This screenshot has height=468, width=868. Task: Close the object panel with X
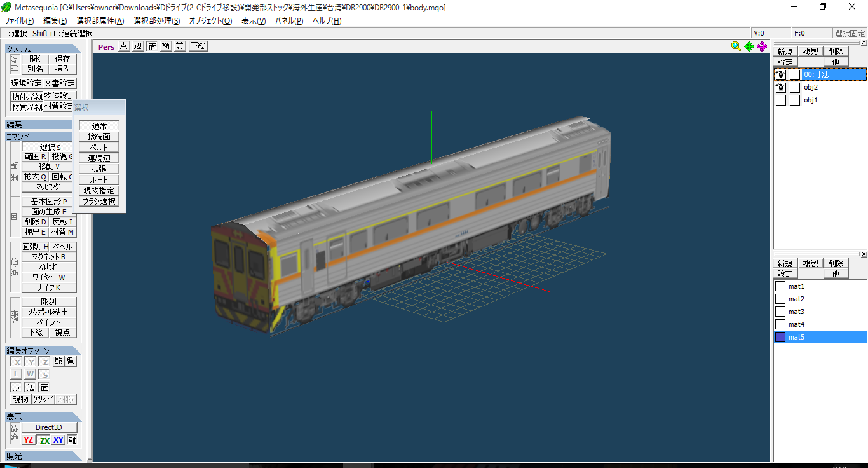coord(864,43)
